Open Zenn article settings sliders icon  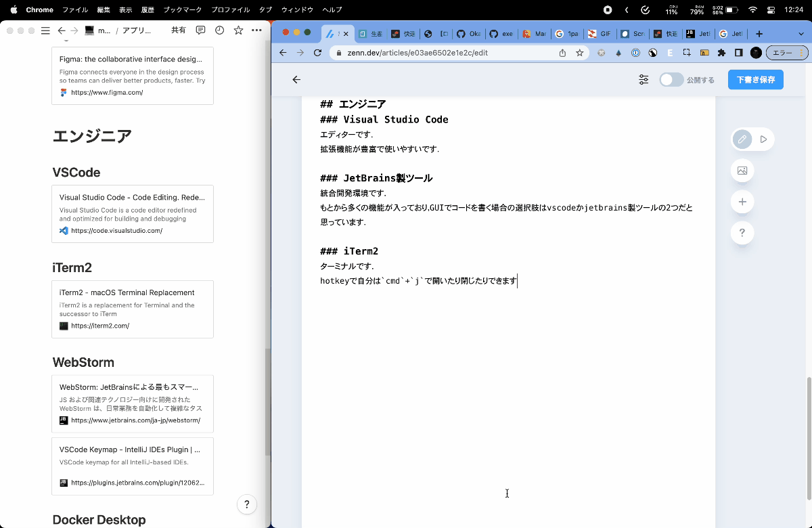[644, 80]
